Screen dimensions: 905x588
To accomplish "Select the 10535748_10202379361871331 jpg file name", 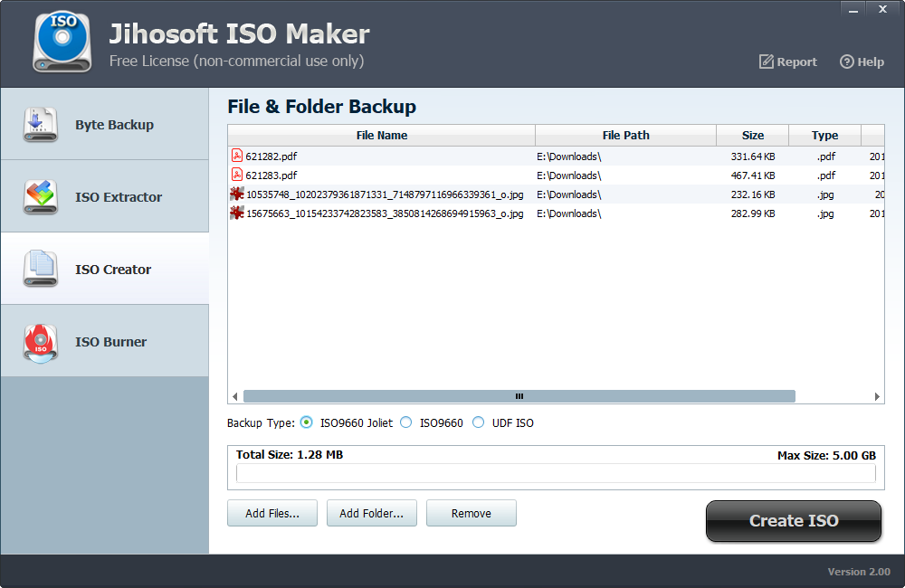I will [x=385, y=194].
